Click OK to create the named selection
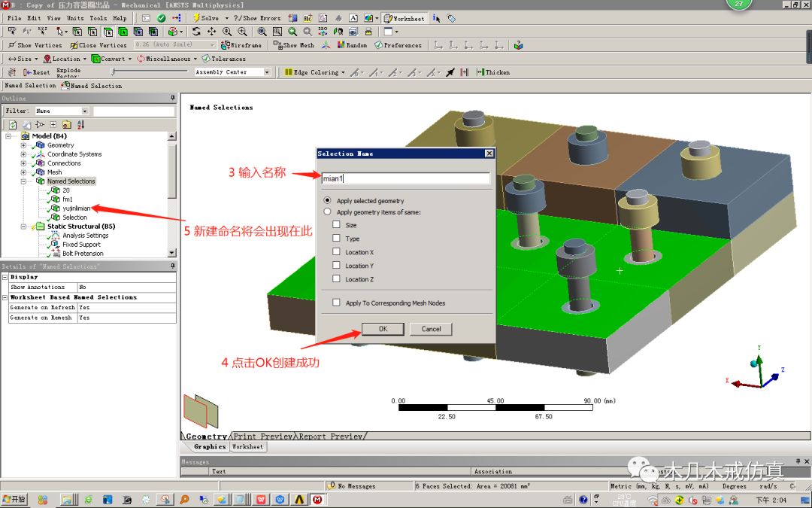This screenshot has height=508, width=812. pyautogui.click(x=383, y=329)
